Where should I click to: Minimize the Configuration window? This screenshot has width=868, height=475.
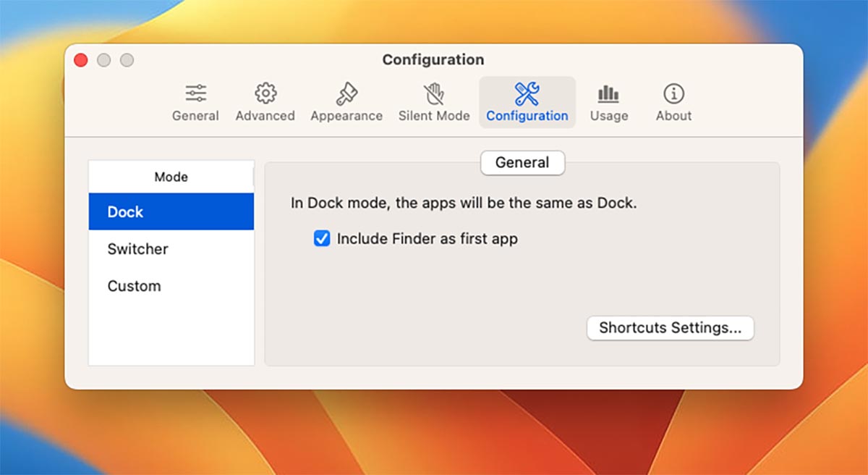(104, 60)
